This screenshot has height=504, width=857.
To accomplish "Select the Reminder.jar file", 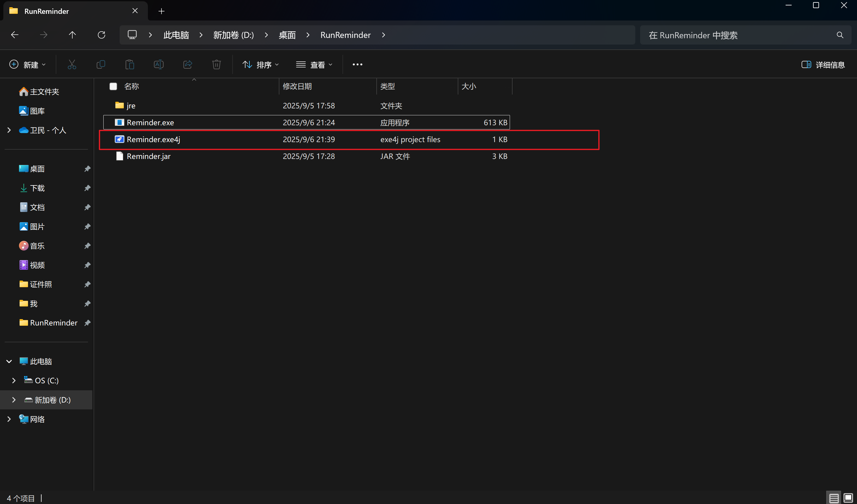I will coord(149,156).
